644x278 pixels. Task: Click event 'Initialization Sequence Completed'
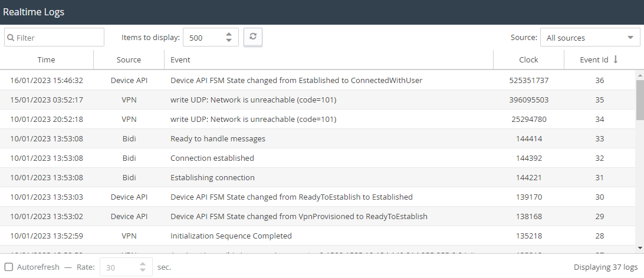(231, 236)
